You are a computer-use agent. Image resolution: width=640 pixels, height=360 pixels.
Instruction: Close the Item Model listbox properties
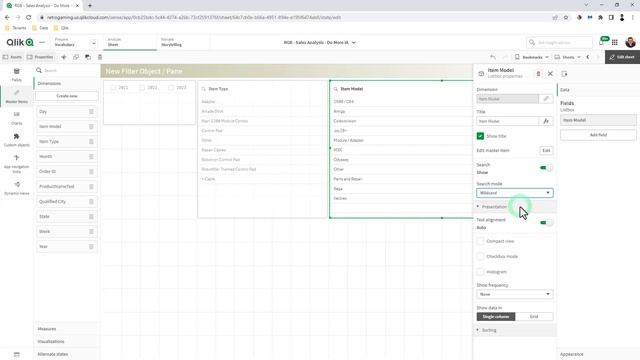[550, 73]
